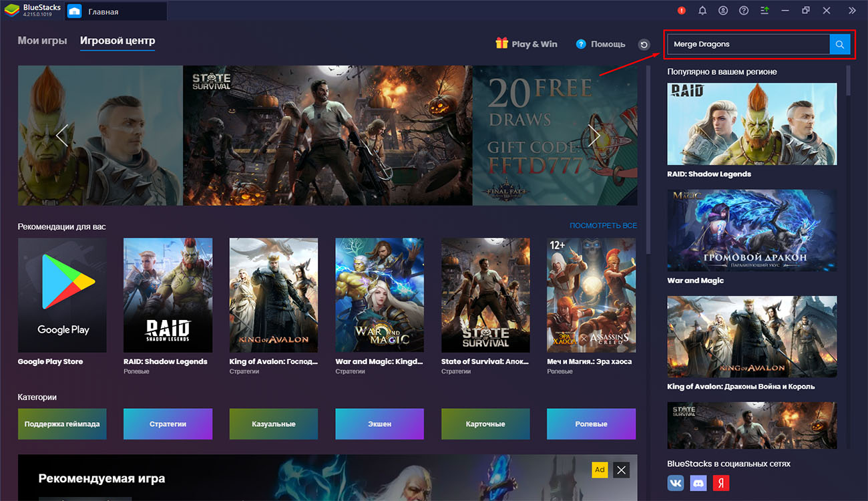Click the red alert warning icon

coord(682,11)
